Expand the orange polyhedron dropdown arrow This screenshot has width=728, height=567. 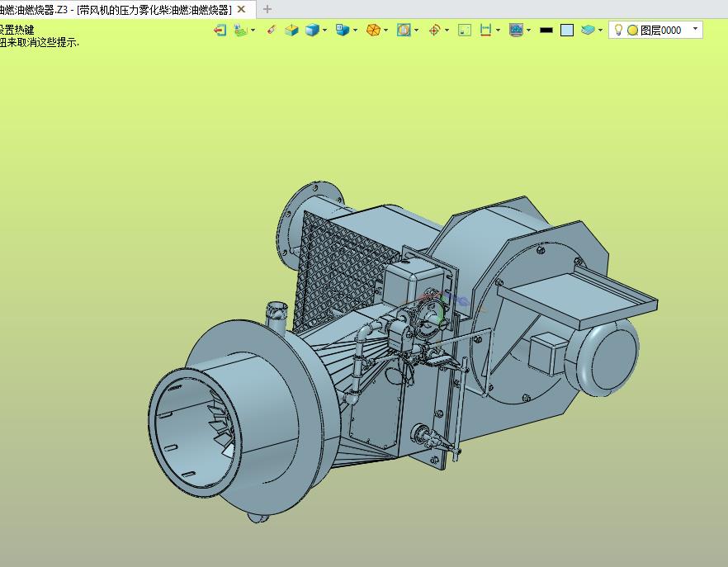[x=385, y=31]
